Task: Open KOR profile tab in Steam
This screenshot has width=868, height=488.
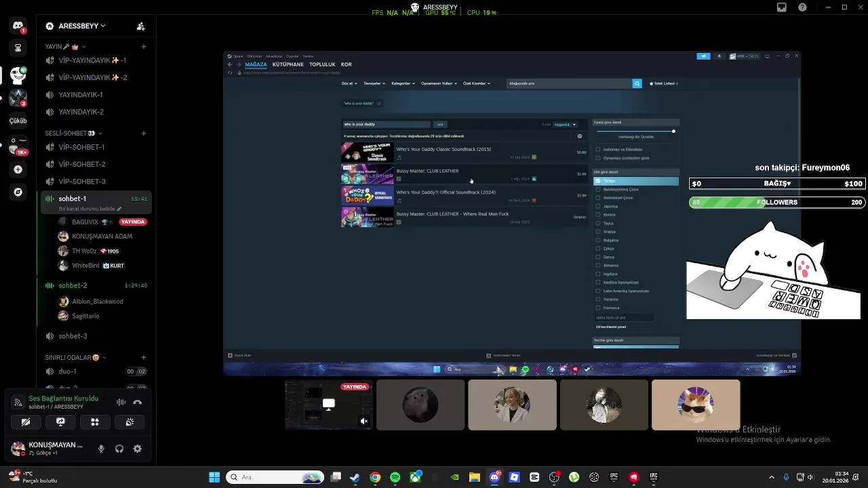Action: pos(346,64)
